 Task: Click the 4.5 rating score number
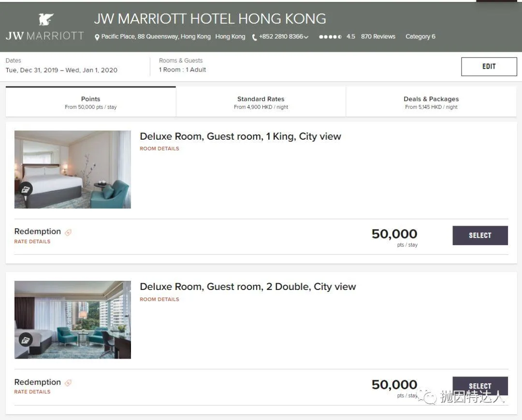(x=350, y=37)
